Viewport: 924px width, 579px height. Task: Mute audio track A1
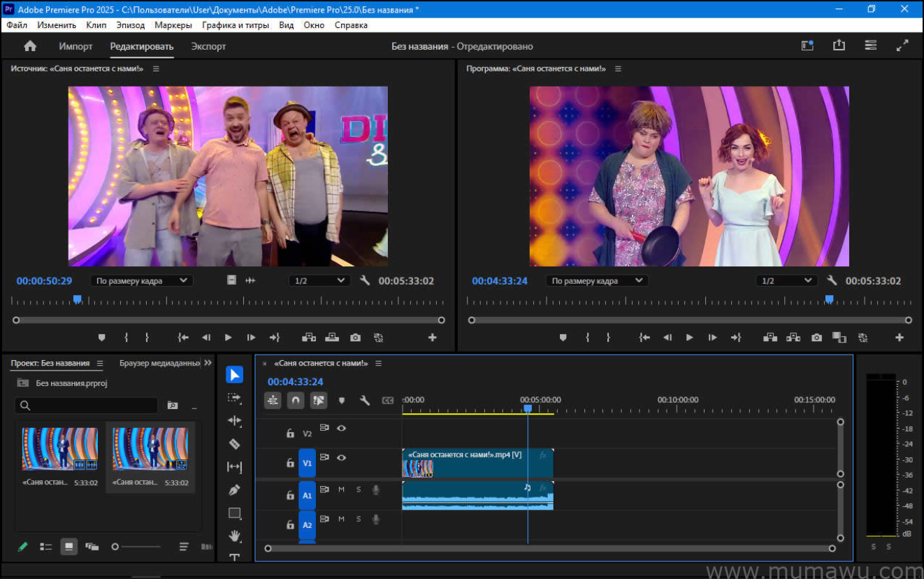(342, 489)
